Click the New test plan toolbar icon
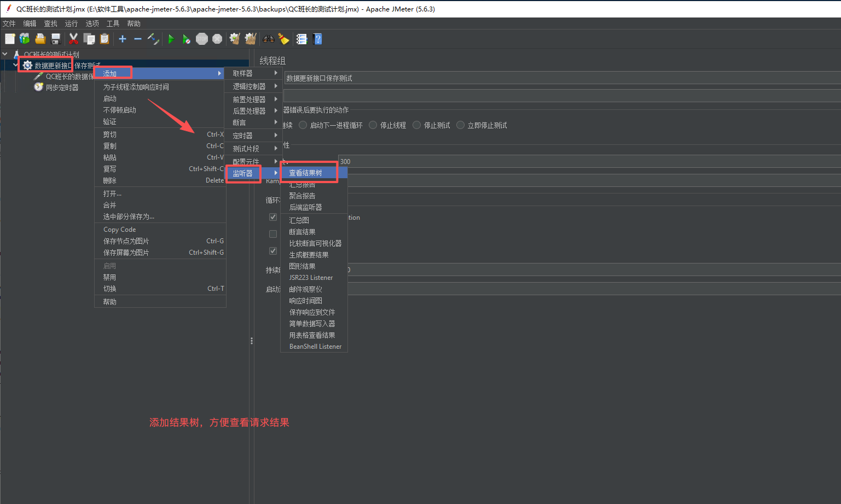Viewport: 841px width, 504px height. tap(10, 39)
